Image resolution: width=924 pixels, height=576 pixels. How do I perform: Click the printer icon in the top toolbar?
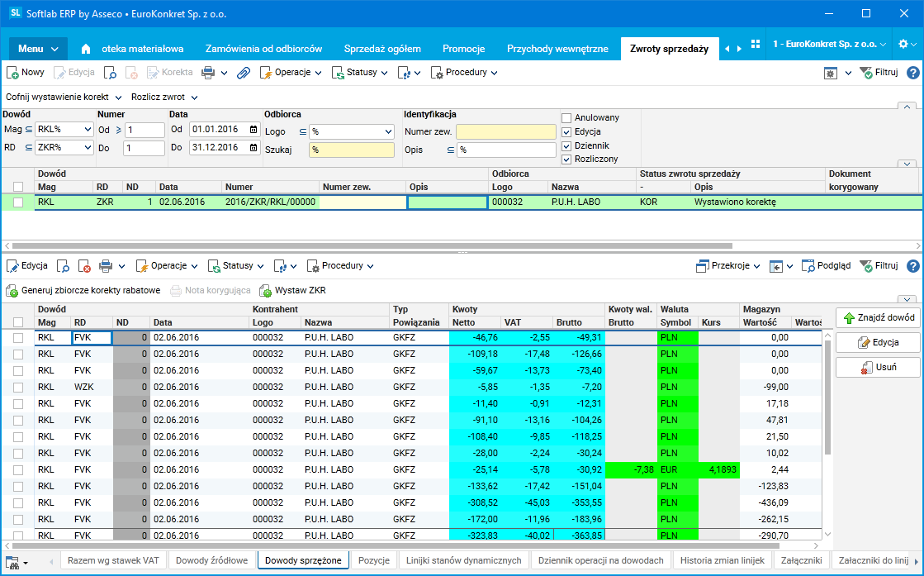coord(208,73)
